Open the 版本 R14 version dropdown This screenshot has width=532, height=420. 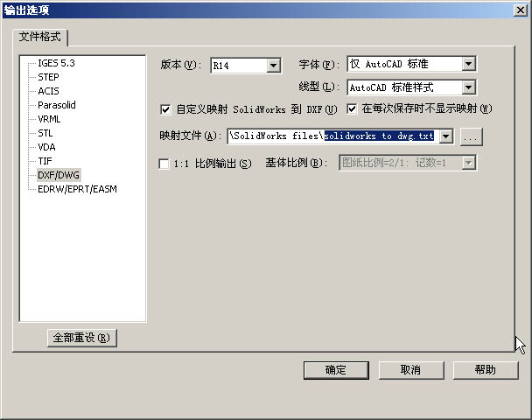[274, 65]
